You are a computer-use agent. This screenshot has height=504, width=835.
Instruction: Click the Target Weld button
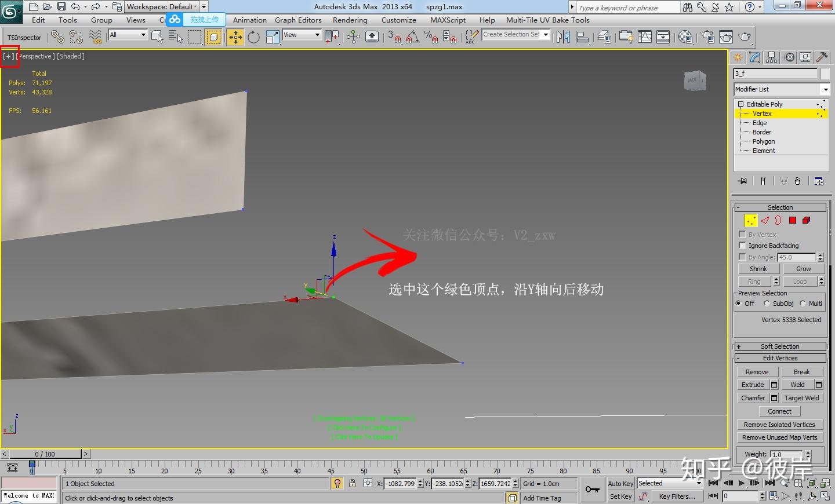[802, 398]
